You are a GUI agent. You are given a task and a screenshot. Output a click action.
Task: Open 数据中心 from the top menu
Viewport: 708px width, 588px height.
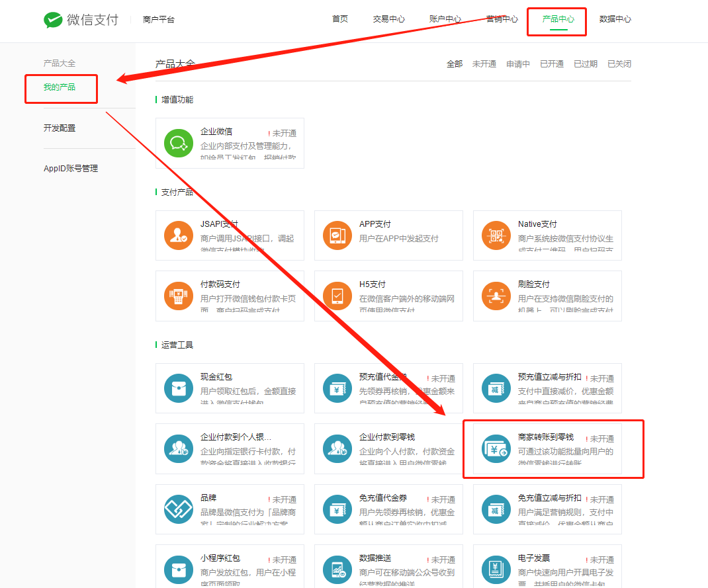pyautogui.click(x=615, y=19)
